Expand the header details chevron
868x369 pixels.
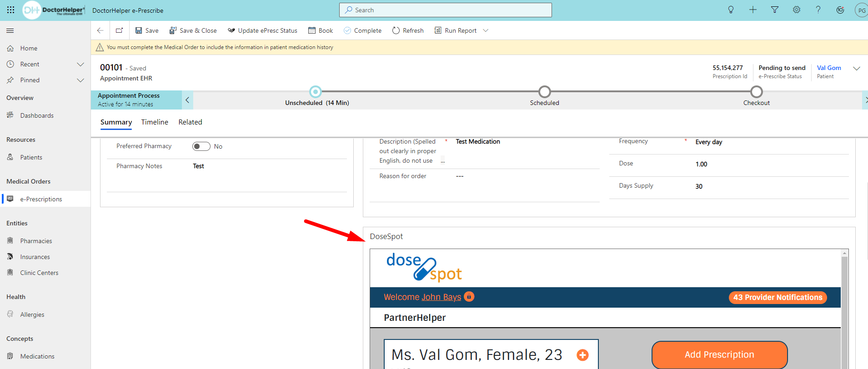tap(857, 69)
